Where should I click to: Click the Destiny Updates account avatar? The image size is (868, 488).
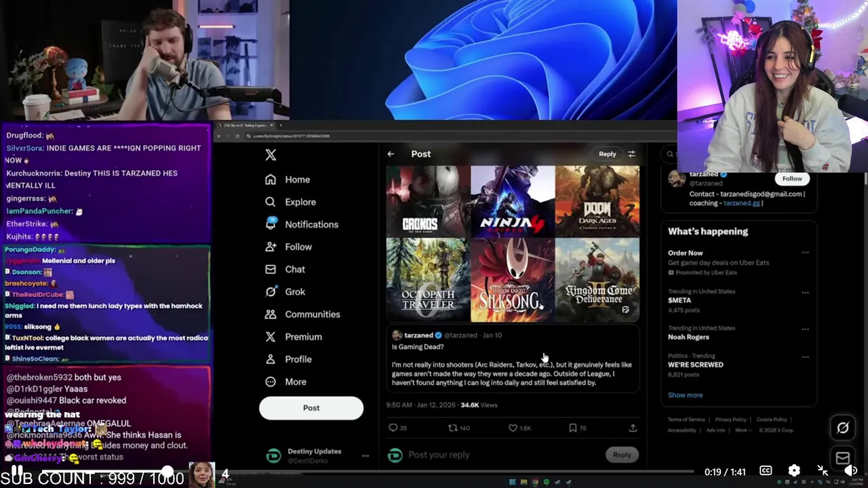click(273, 456)
